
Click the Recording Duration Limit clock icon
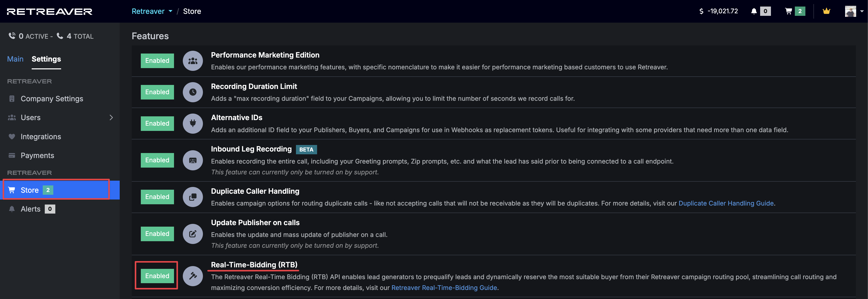[193, 92]
